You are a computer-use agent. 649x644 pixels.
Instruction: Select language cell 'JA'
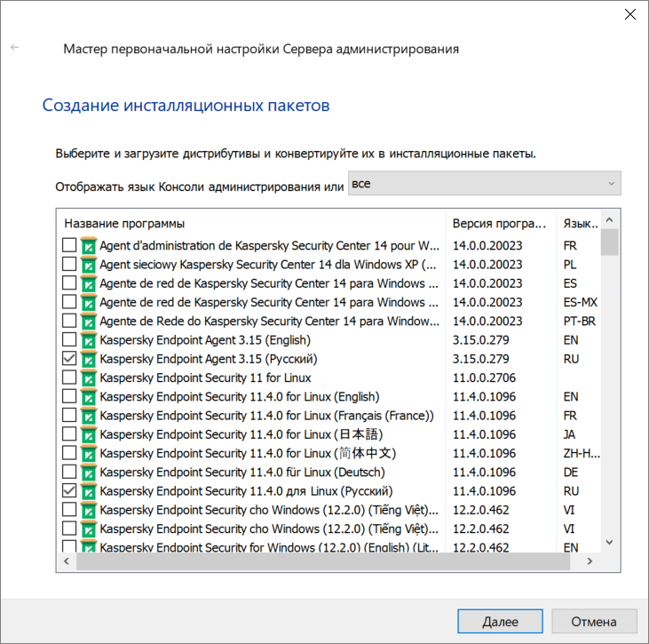tap(569, 434)
